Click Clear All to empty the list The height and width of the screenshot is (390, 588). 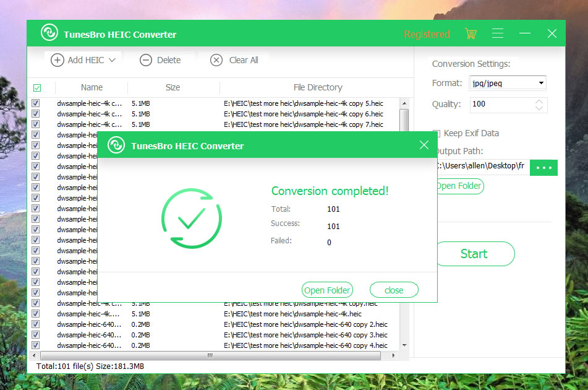click(234, 60)
